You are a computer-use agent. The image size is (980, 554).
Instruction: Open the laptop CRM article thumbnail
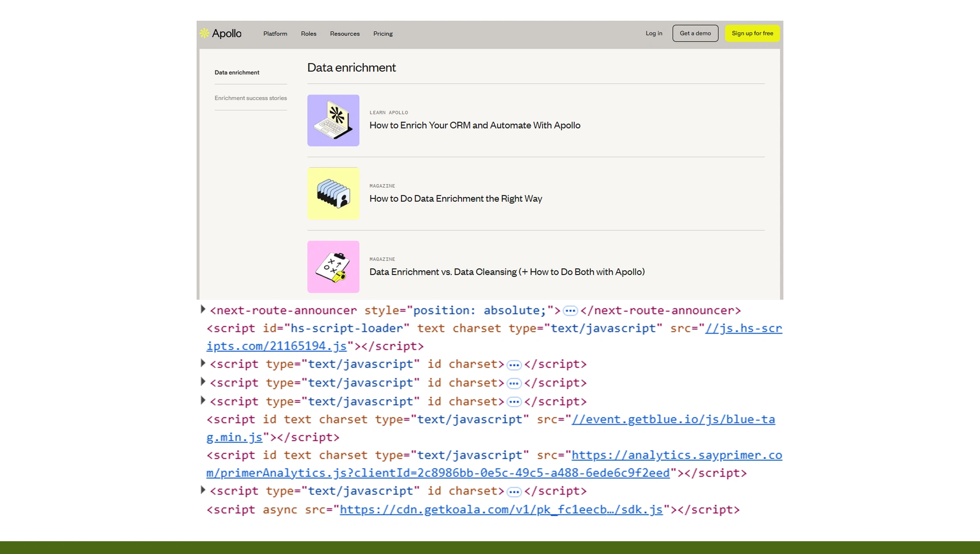click(x=333, y=120)
